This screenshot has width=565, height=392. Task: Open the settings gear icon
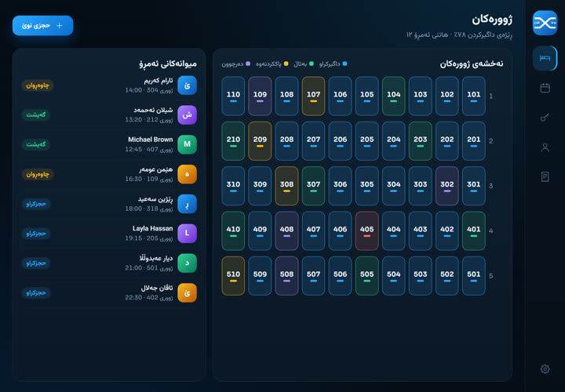point(545,369)
